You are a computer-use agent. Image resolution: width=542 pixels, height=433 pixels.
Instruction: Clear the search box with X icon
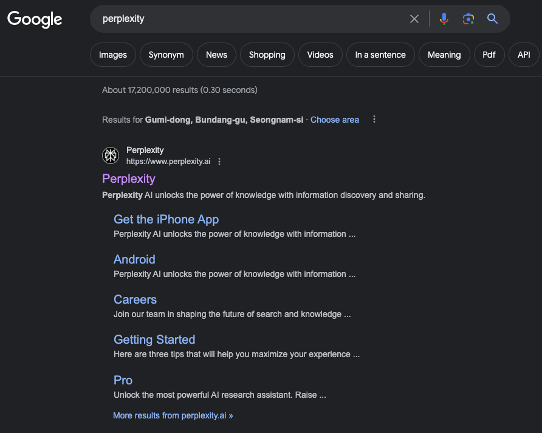[x=414, y=19]
